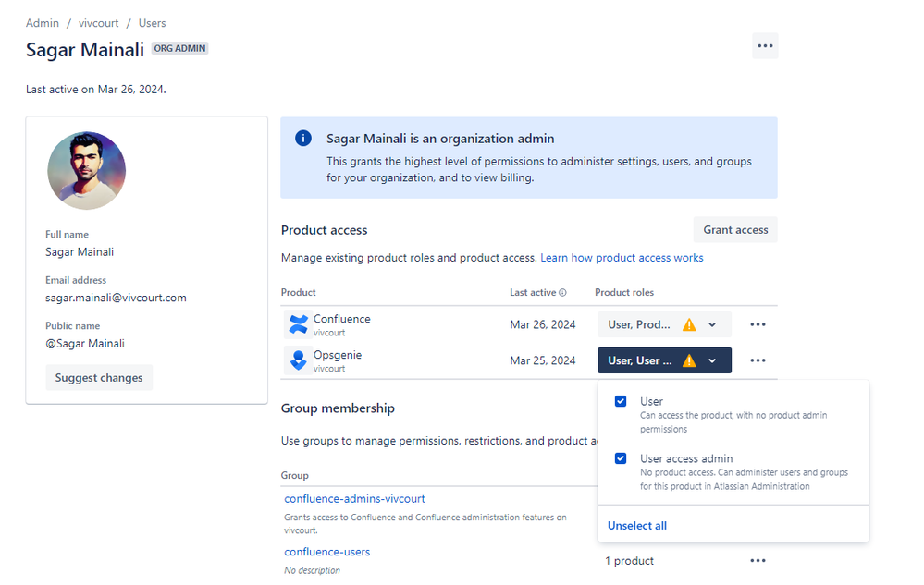Open more actions for the Opsgenie row
This screenshot has width=924, height=585.
pos(758,360)
